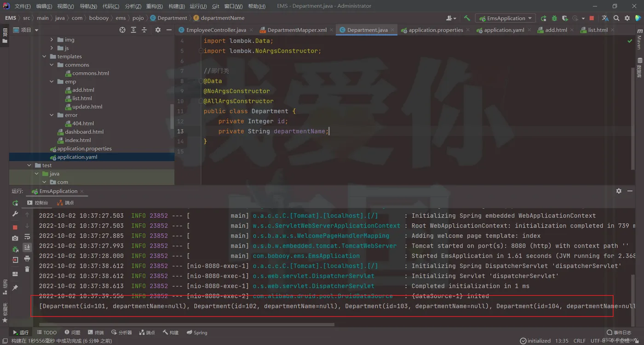
Task: Toggle the Maven tool window
Action: (639, 39)
